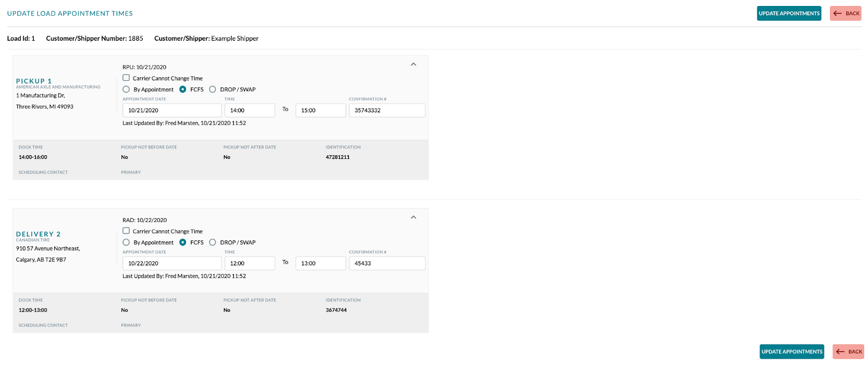The width and height of the screenshot is (868, 368).
Task: Collapse the Pickup 1 section chevron
Action: tap(413, 64)
